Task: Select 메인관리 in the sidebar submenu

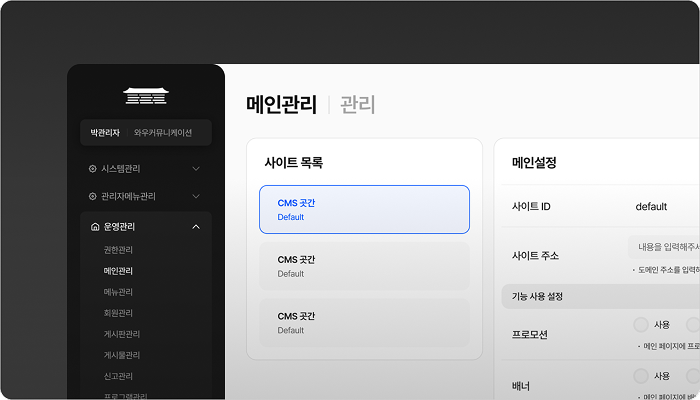Action: pyautogui.click(x=118, y=271)
